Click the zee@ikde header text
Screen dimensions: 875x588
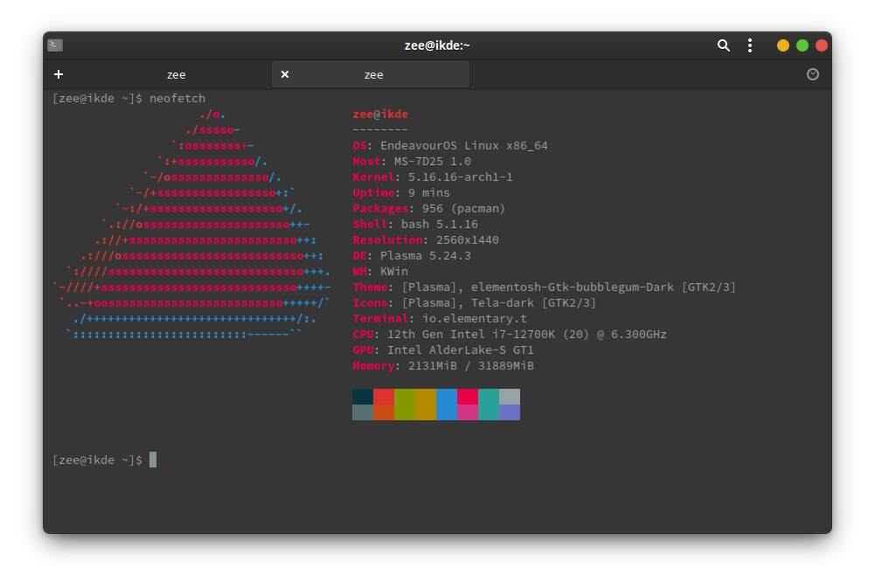(x=379, y=114)
